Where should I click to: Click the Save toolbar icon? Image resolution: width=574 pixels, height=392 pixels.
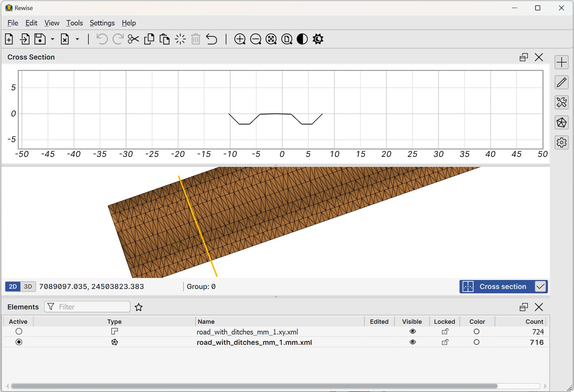40,39
